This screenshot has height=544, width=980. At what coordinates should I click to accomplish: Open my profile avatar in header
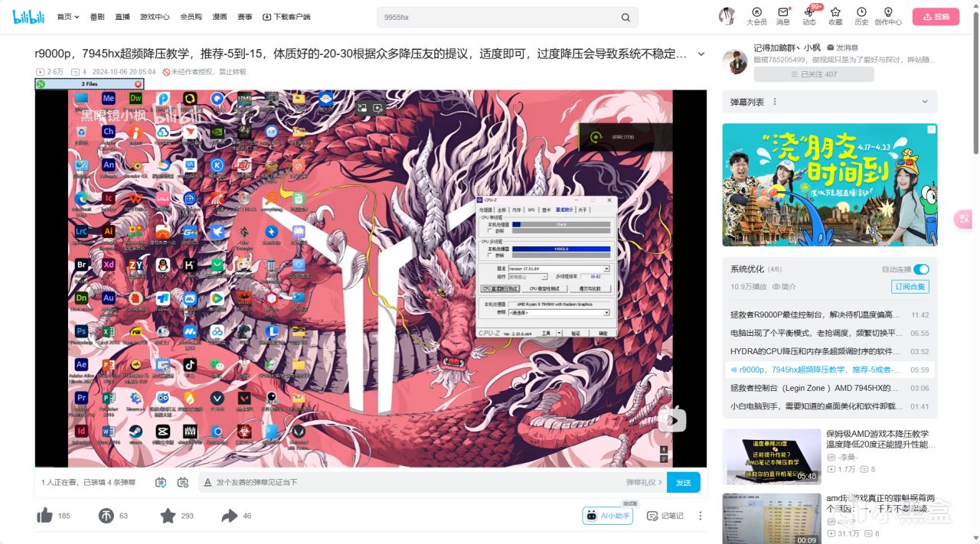click(727, 16)
